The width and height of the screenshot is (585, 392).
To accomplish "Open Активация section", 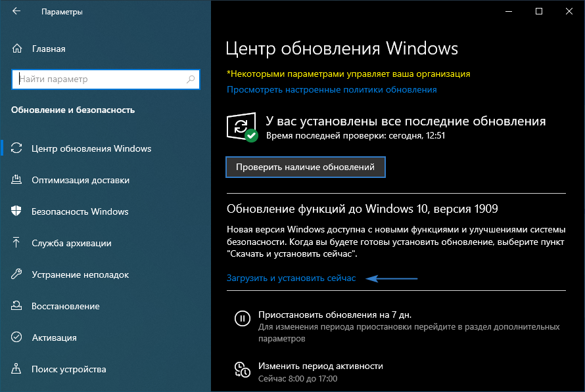I will point(54,338).
